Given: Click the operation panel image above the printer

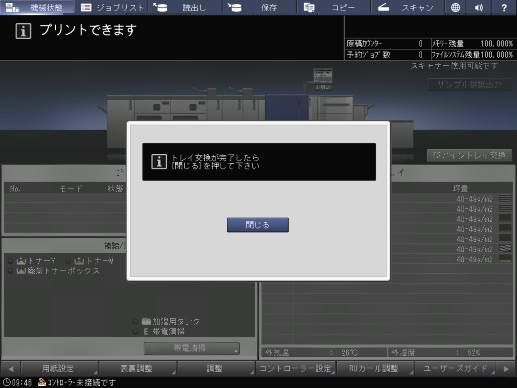Looking at the screenshot, I should [323, 79].
